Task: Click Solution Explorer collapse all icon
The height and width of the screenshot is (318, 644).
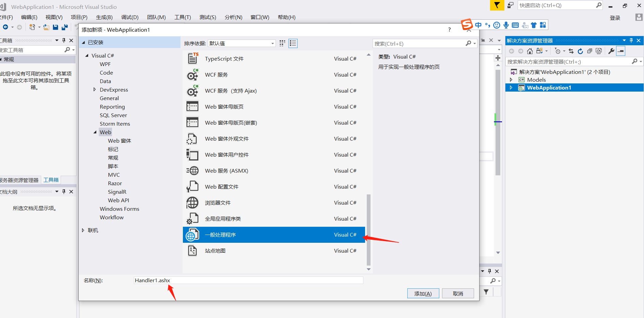Action: pos(590,51)
